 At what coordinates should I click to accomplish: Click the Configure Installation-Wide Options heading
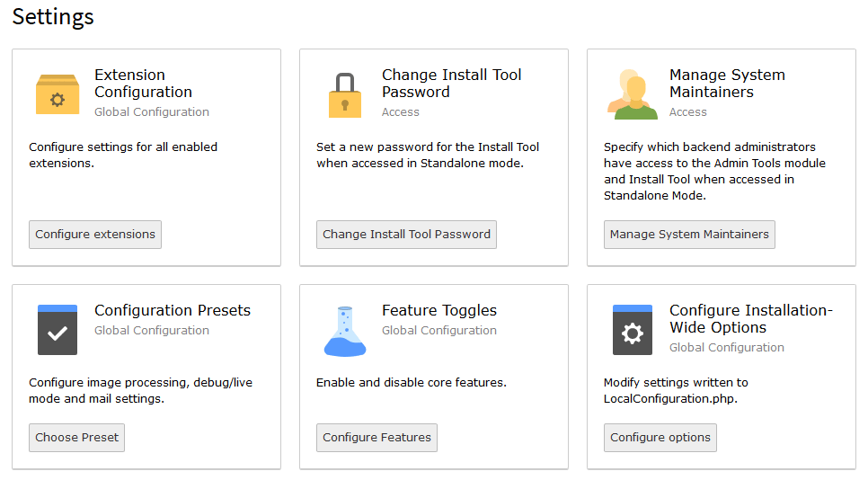751,319
